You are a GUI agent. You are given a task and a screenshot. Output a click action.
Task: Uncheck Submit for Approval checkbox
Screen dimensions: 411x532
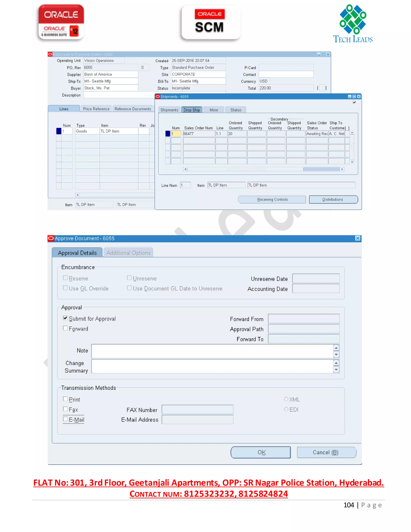(x=65, y=318)
